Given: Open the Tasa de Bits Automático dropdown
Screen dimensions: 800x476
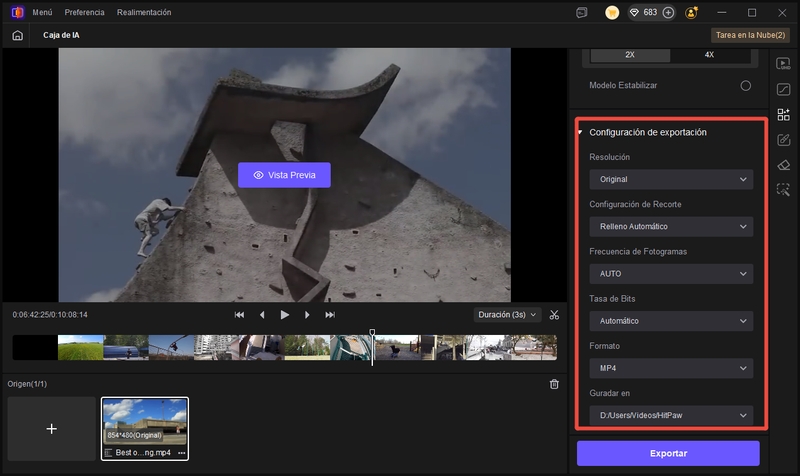Looking at the screenshot, I should (671, 321).
